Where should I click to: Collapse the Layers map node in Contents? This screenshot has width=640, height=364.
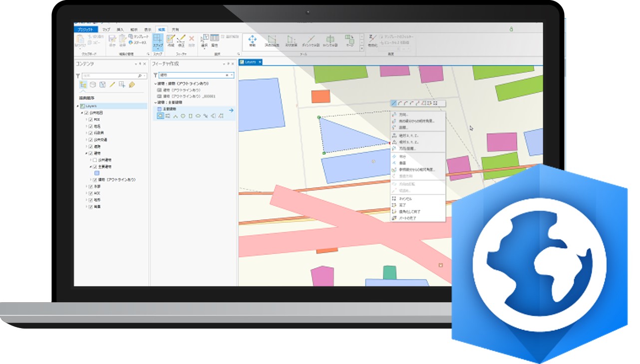tap(77, 106)
